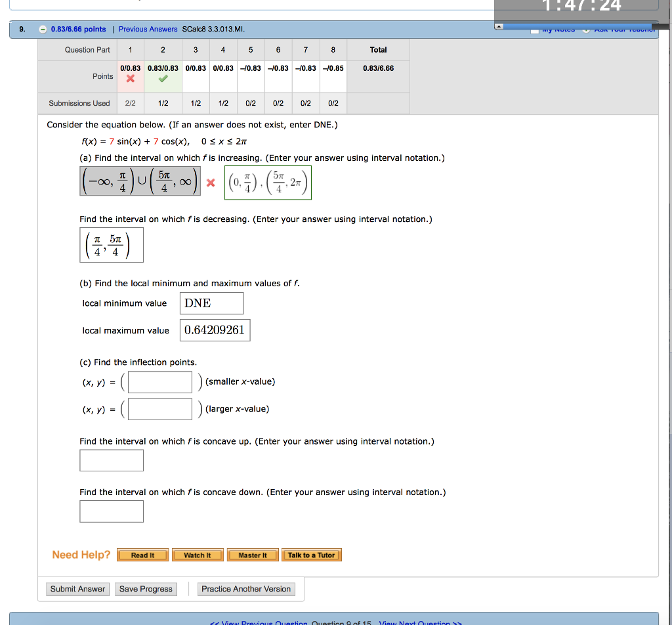Click the decreasing-interval answer field
The image size is (672, 625).
click(x=112, y=245)
